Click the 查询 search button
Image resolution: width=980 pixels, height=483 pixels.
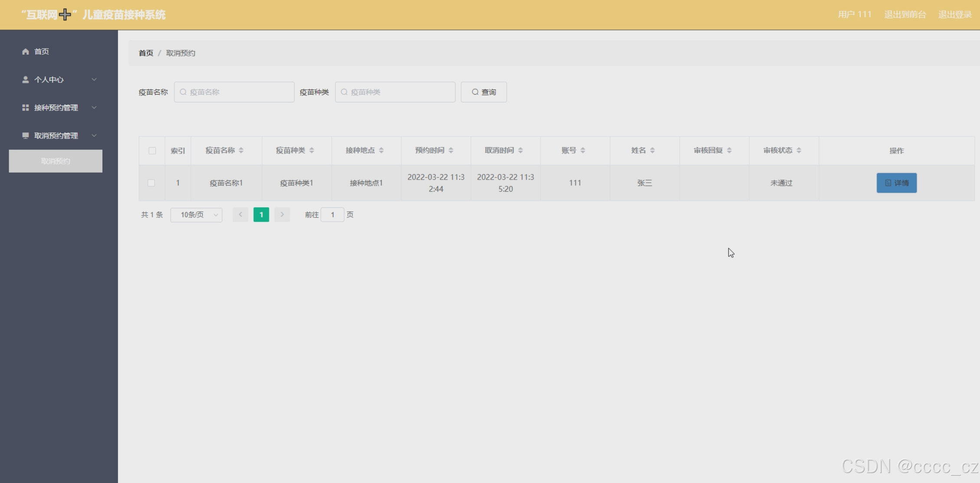pyautogui.click(x=484, y=92)
